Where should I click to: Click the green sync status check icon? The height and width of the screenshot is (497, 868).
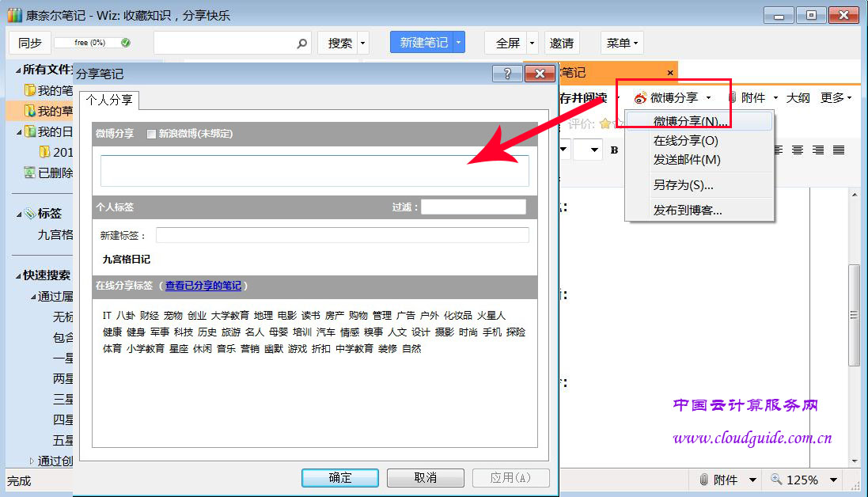[126, 43]
